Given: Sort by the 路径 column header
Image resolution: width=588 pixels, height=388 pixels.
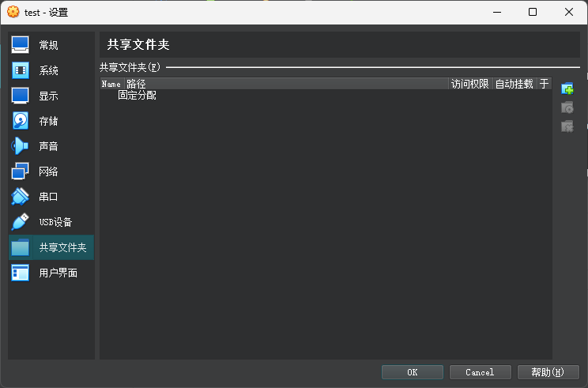Looking at the screenshot, I should (x=285, y=84).
